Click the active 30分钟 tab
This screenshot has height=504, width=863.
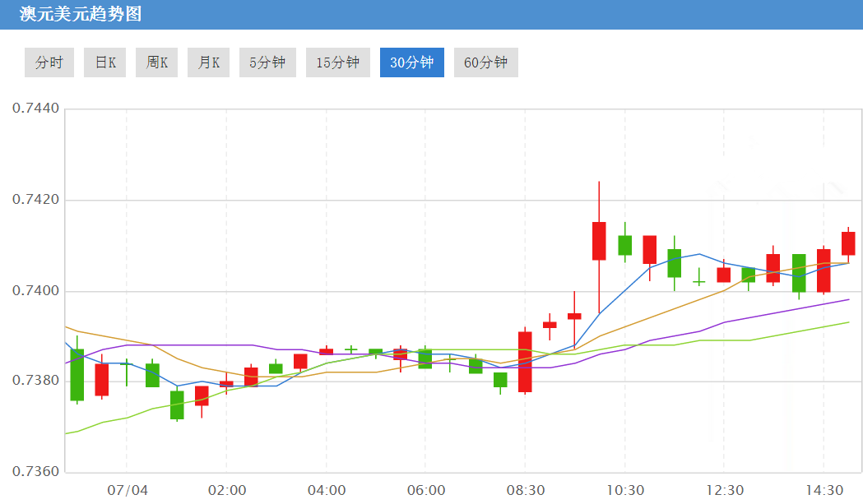click(x=411, y=62)
